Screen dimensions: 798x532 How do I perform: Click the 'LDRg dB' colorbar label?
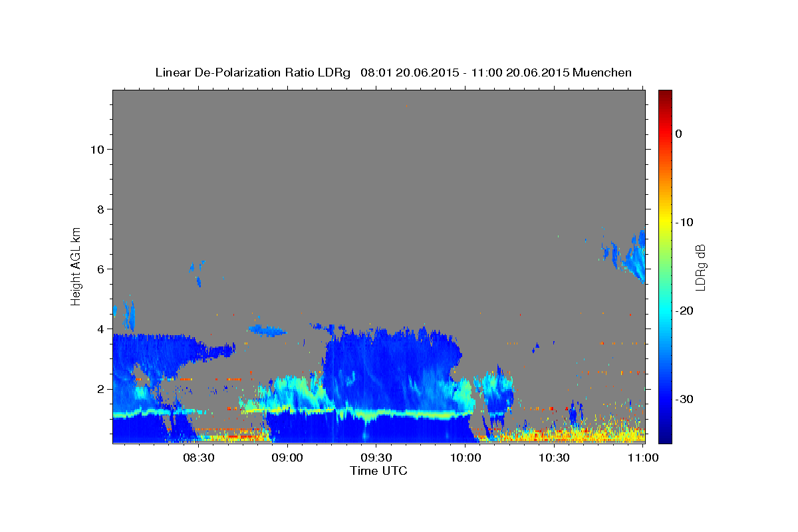coord(700,268)
